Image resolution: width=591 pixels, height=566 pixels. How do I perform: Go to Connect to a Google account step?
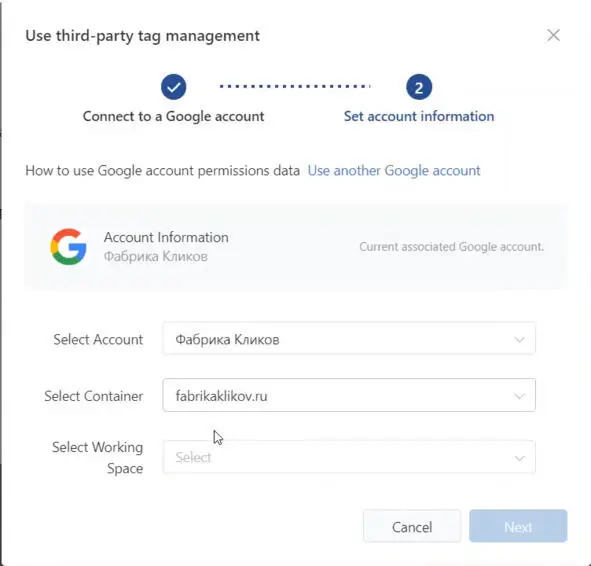coord(173,116)
